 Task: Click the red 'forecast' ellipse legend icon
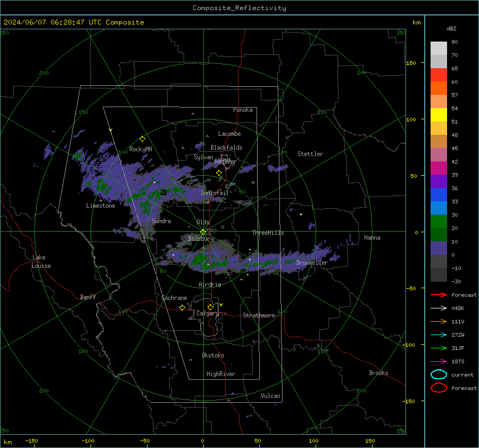(439, 388)
